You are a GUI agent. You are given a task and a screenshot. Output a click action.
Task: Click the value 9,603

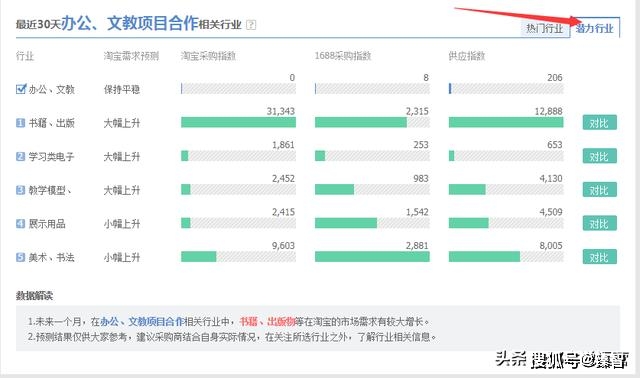click(283, 245)
